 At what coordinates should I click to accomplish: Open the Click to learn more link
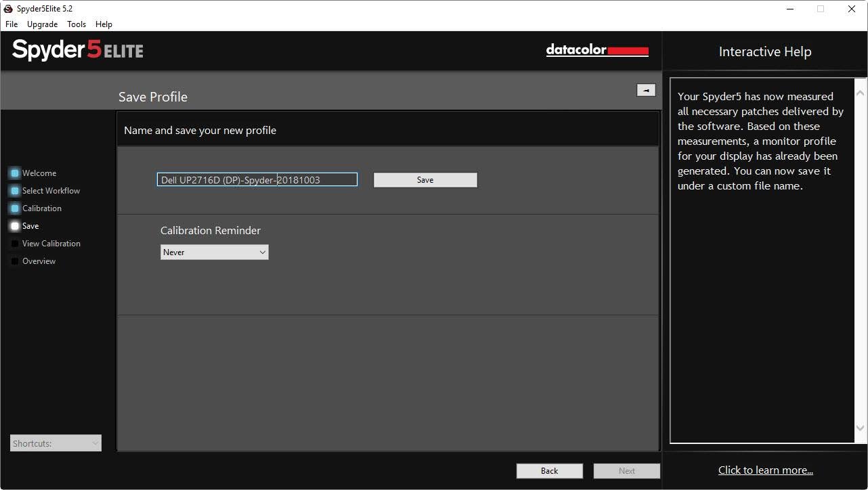point(766,470)
